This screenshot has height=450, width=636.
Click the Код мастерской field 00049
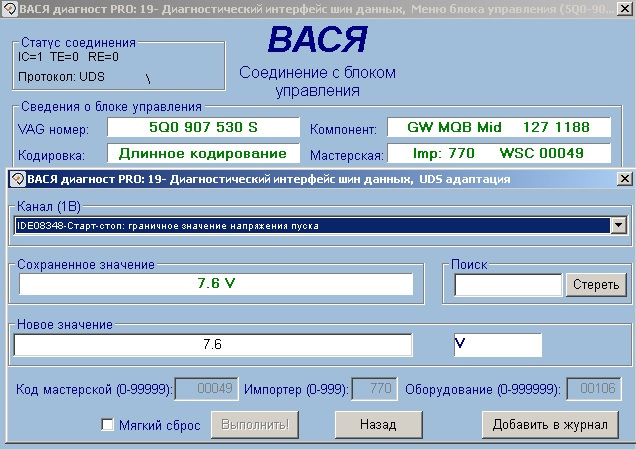(206, 389)
